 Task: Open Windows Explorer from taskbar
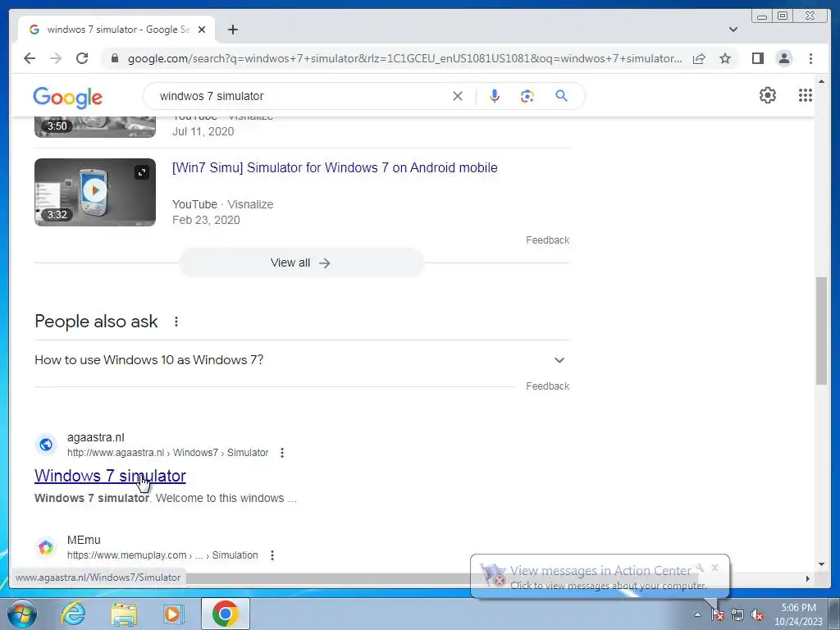pyautogui.click(x=124, y=614)
